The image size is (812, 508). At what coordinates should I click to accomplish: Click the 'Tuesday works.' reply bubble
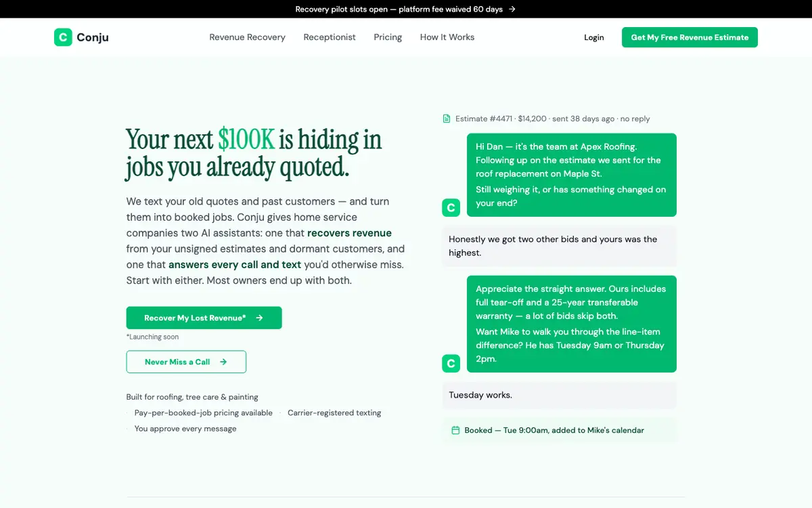tap(560, 395)
